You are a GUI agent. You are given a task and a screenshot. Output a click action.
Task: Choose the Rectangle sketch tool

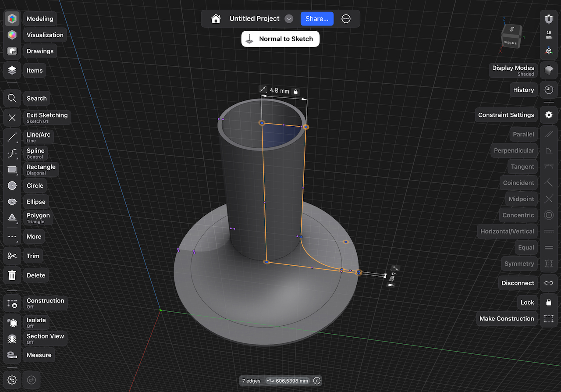point(12,170)
